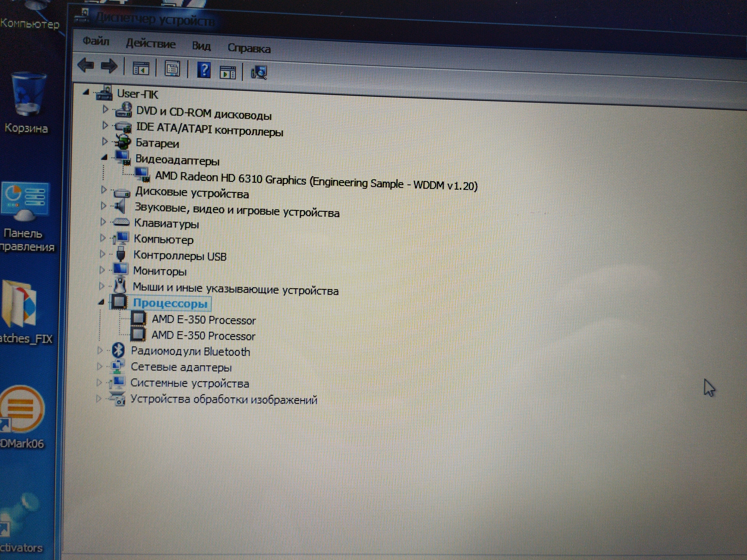Expand the Сетевые адаптеры node
The width and height of the screenshot is (747, 560).
click(x=99, y=366)
